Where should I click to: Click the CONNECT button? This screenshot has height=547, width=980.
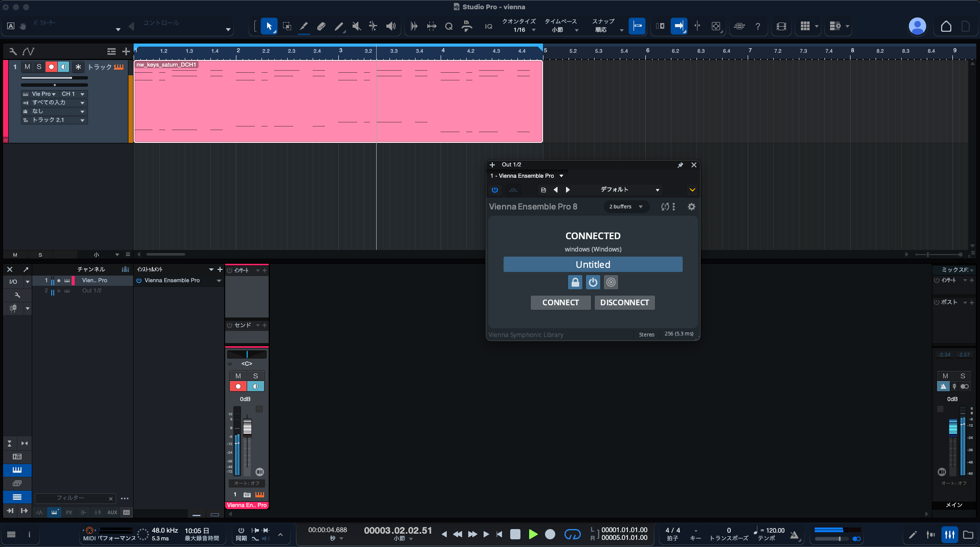pyautogui.click(x=560, y=303)
